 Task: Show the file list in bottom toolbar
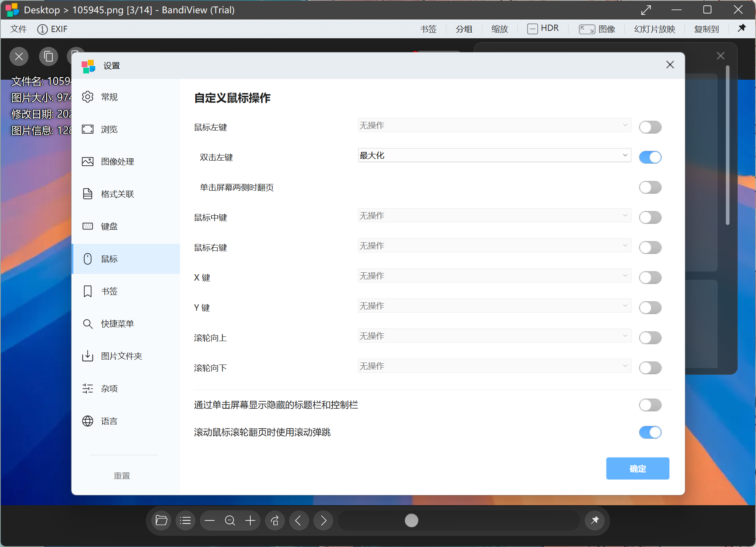tap(185, 520)
